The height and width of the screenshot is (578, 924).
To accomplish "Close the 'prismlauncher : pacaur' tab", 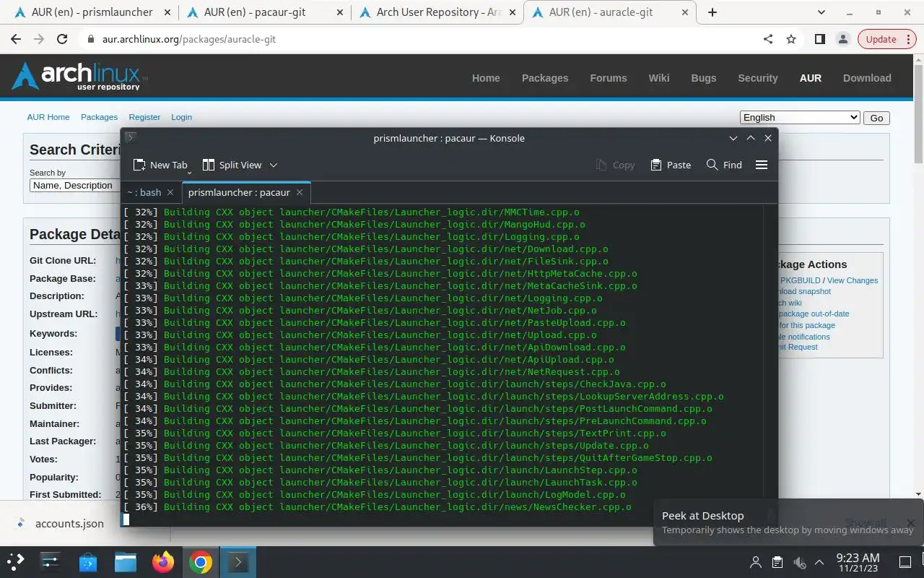I will (300, 192).
